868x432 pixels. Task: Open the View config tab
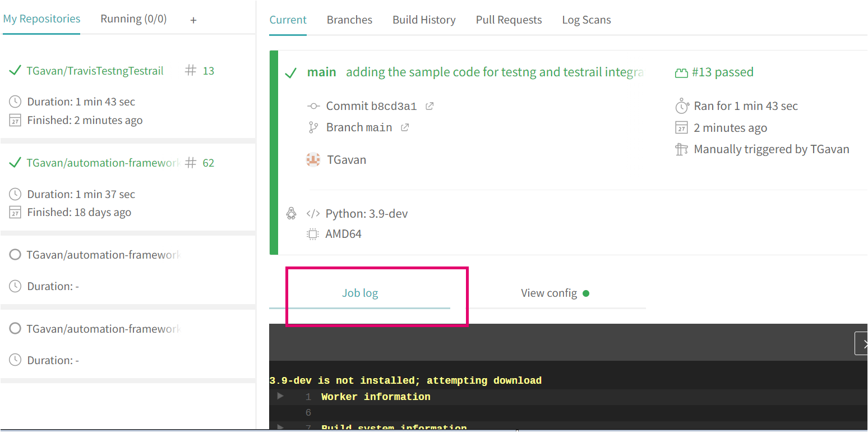coord(548,293)
